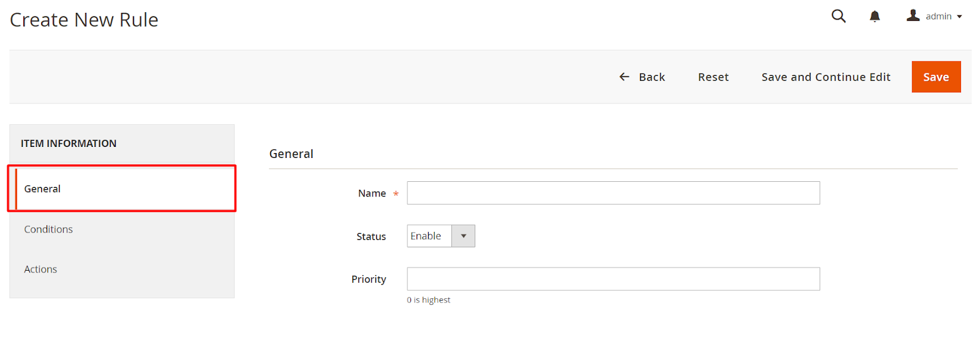Open the notifications bell
The width and height of the screenshot is (980, 341).
pos(875,17)
